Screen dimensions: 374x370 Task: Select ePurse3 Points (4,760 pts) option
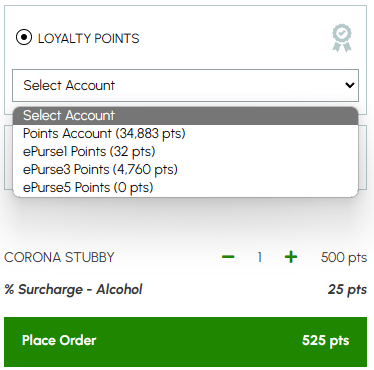click(x=185, y=170)
